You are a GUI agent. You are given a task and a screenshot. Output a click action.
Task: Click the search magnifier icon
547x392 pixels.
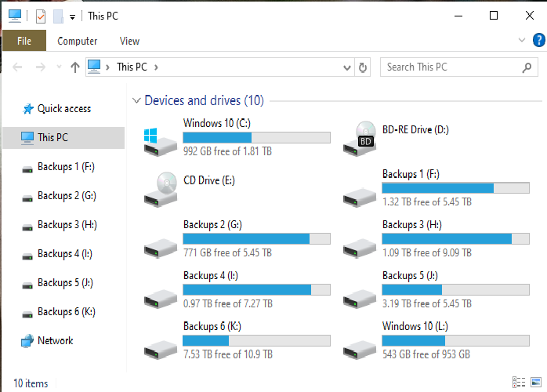pos(527,67)
